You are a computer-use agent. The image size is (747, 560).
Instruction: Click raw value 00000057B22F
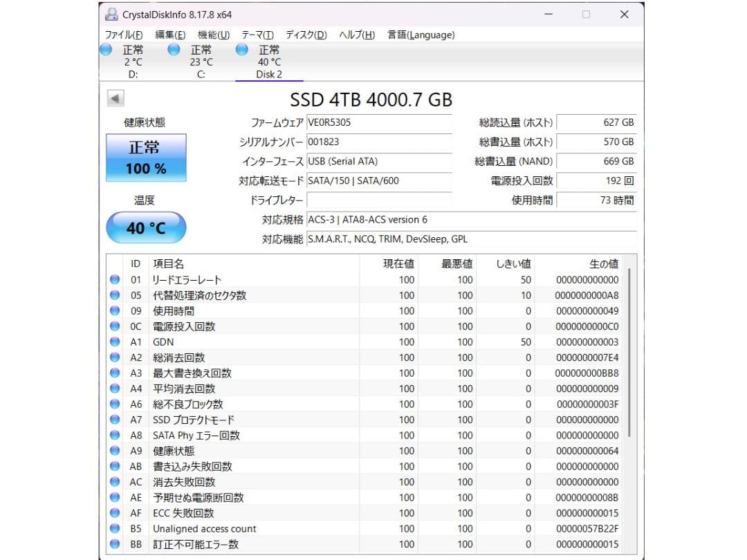587,529
